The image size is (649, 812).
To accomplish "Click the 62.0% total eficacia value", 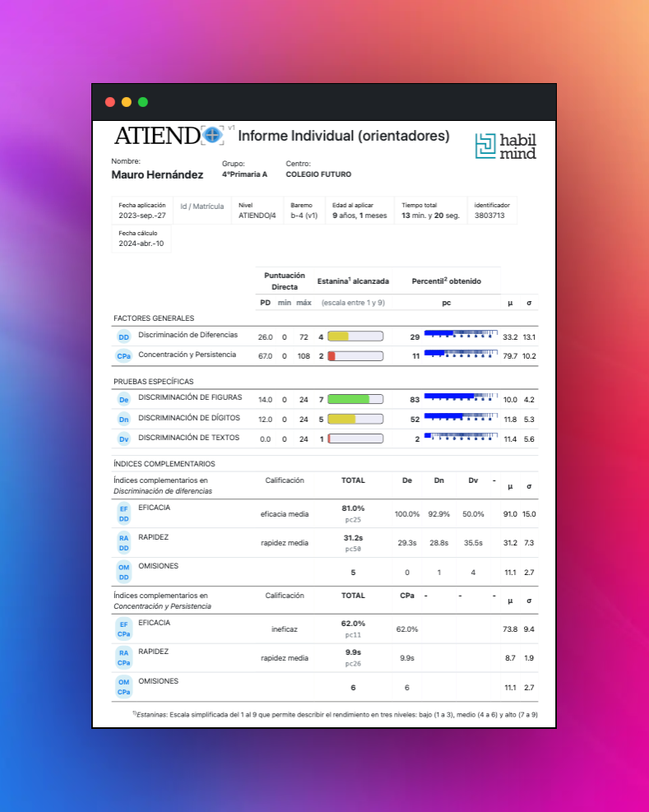I will click(x=353, y=624).
